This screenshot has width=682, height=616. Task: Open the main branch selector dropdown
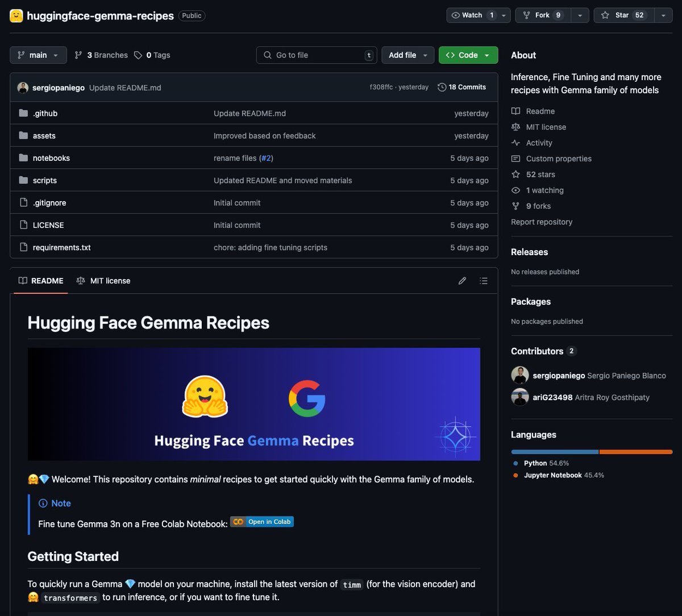38,55
